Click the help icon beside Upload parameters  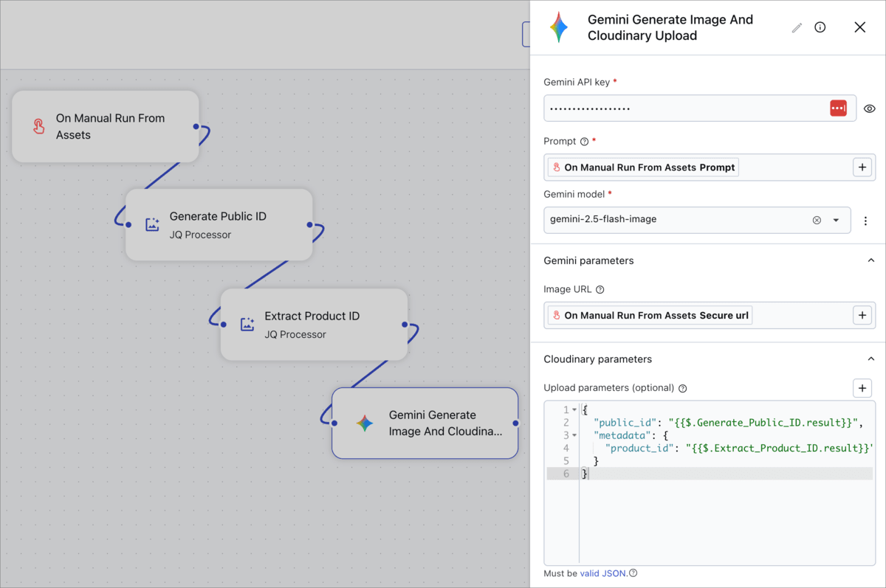(x=682, y=388)
